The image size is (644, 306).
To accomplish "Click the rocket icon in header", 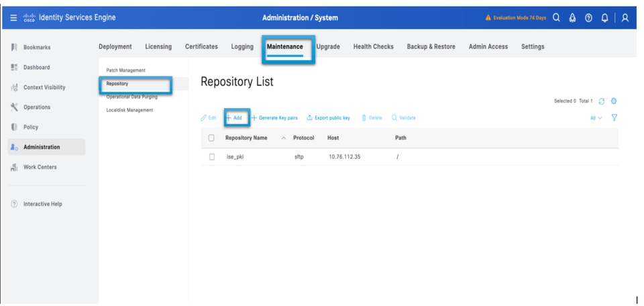I will [x=572, y=17].
